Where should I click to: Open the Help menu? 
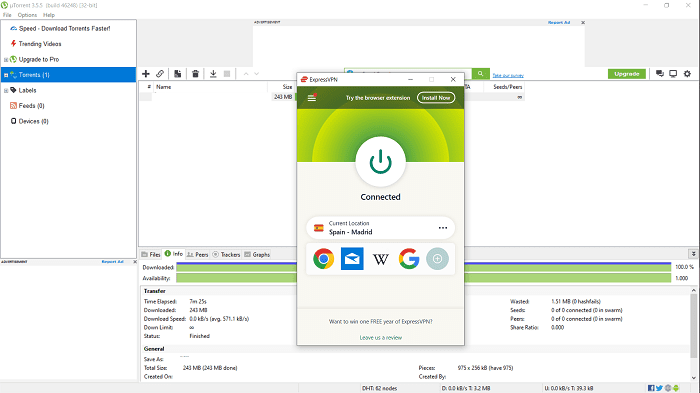[49, 15]
